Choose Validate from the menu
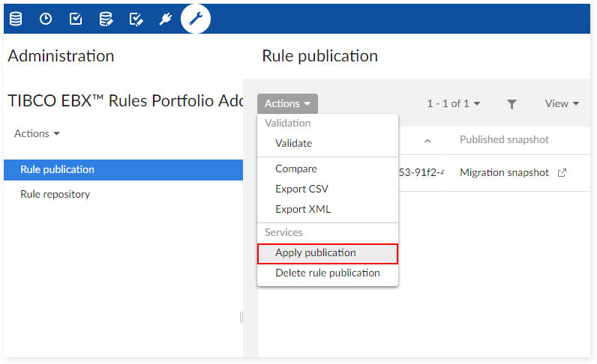This screenshot has width=597, height=364. pyautogui.click(x=328, y=143)
